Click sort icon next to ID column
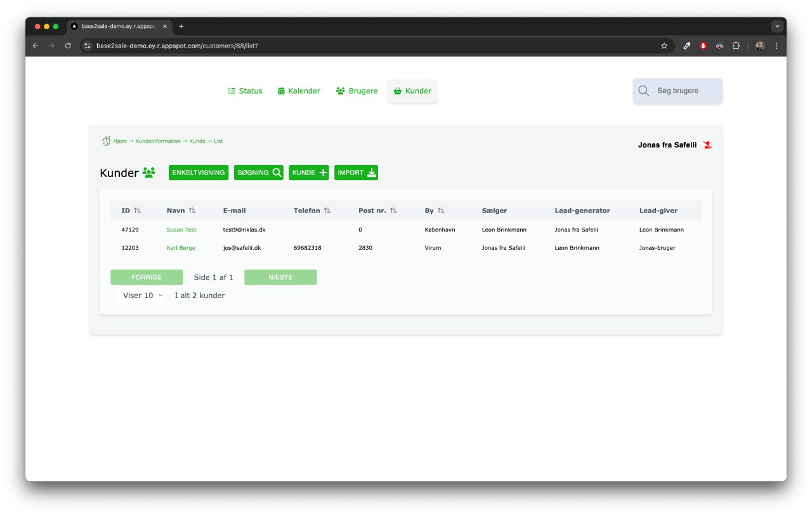812x515 pixels. tap(138, 211)
